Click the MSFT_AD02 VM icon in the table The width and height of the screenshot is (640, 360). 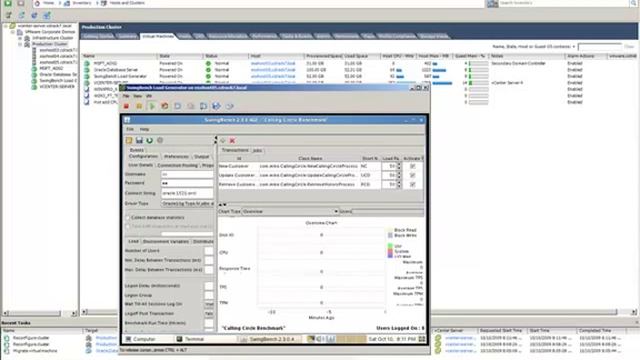87,63
